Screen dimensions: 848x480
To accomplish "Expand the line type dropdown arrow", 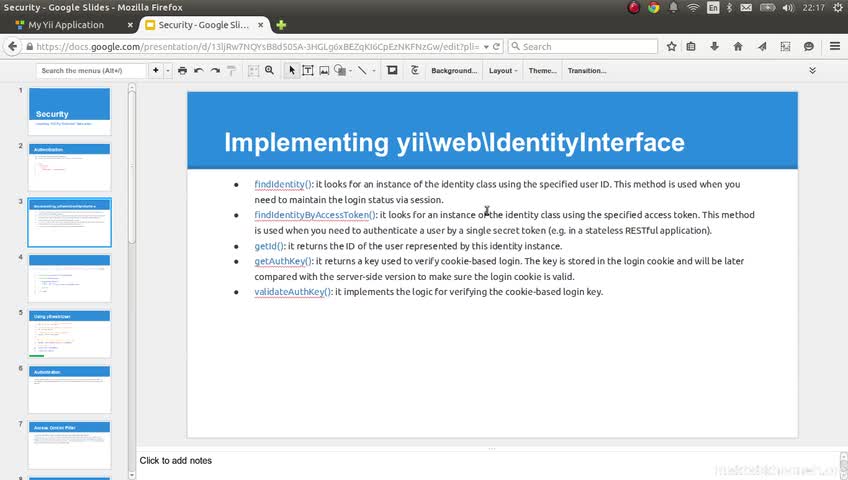I will point(374,71).
